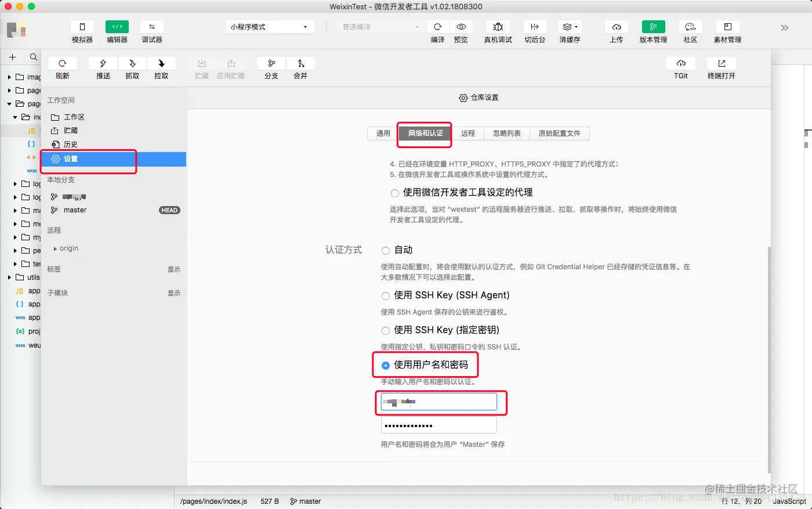Click the master branch in status bar
The image size is (812, 509).
306,501
